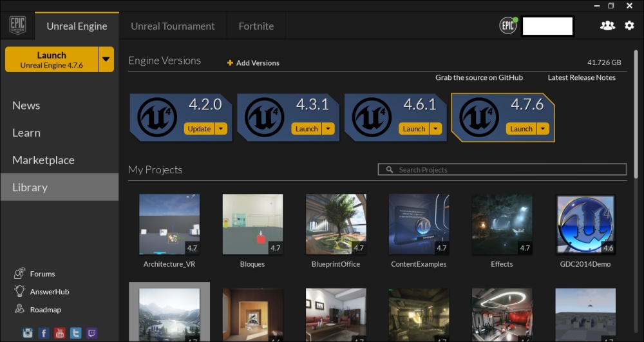Click the Roadmap map-pin icon

(19, 309)
